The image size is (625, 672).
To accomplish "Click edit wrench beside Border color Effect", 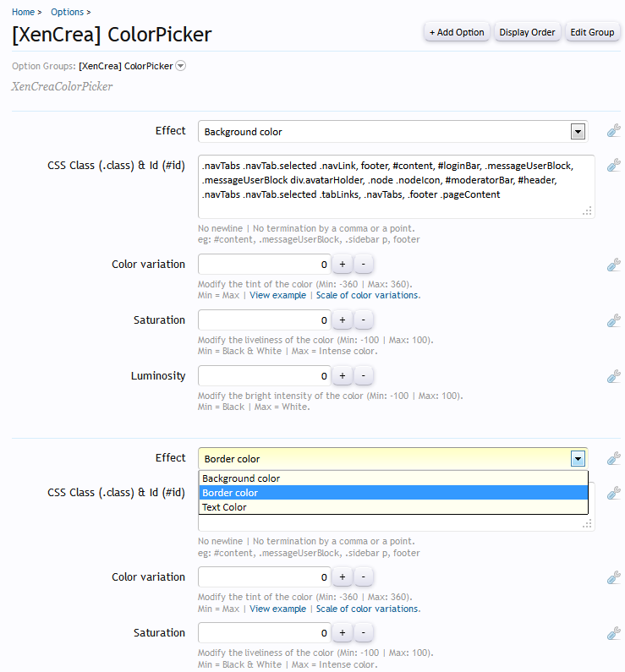I will point(614,458).
